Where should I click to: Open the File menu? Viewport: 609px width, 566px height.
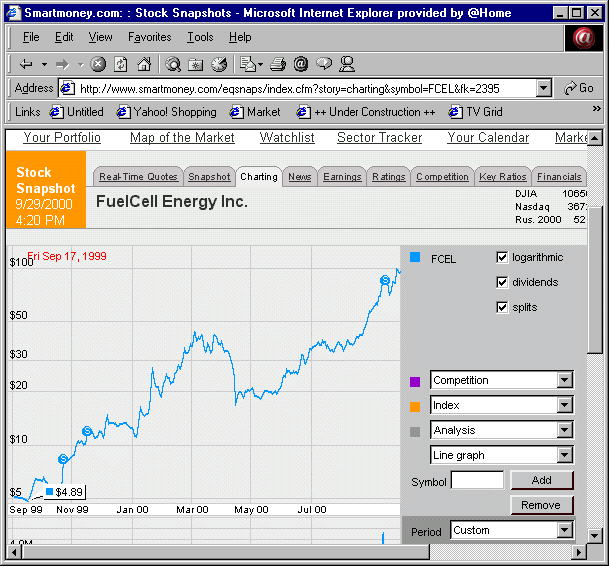[31, 37]
